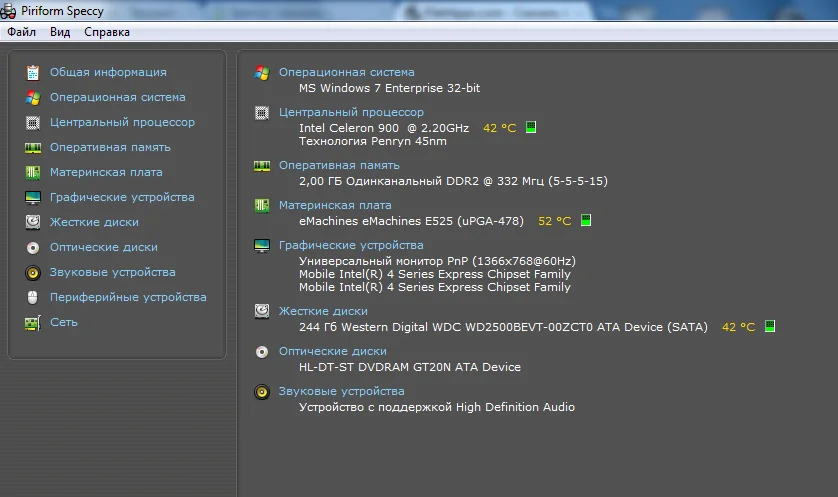The image size is (838, 497).
Task: Click Intel Celeron 900 @ 2.20GHz text
Action: (384, 128)
